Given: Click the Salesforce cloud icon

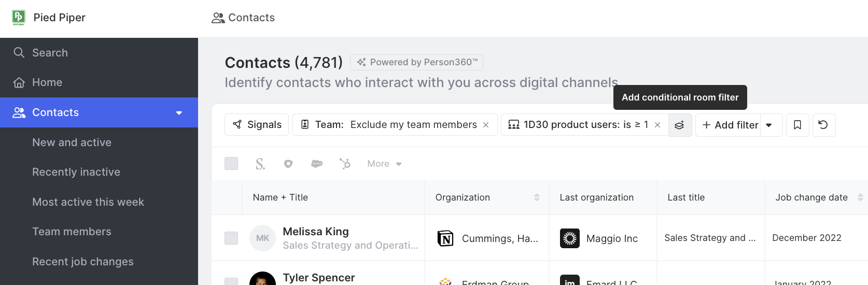Looking at the screenshot, I should point(317,164).
